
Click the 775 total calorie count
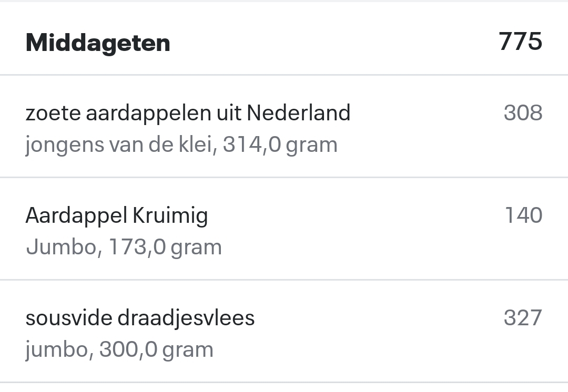[x=521, y=42]
